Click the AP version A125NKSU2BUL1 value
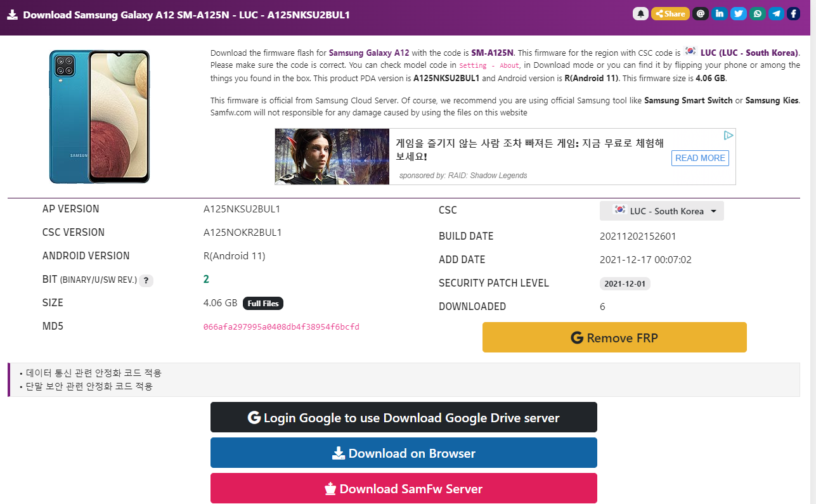Screen dimensions: 816x504 (242, 209)
